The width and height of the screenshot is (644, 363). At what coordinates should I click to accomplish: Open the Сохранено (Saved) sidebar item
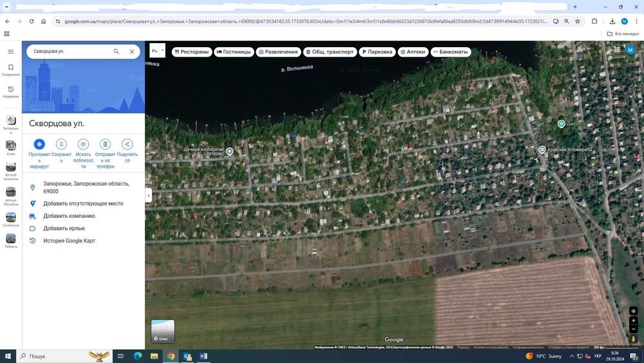(x=11, y=70)
